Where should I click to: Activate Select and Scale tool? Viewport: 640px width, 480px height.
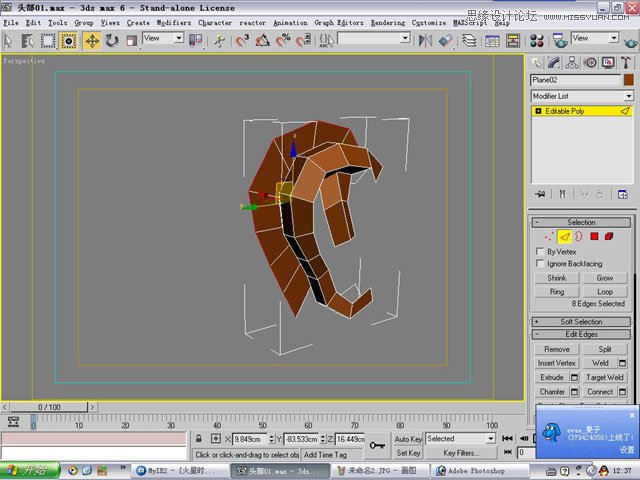[x=131, y=41]
